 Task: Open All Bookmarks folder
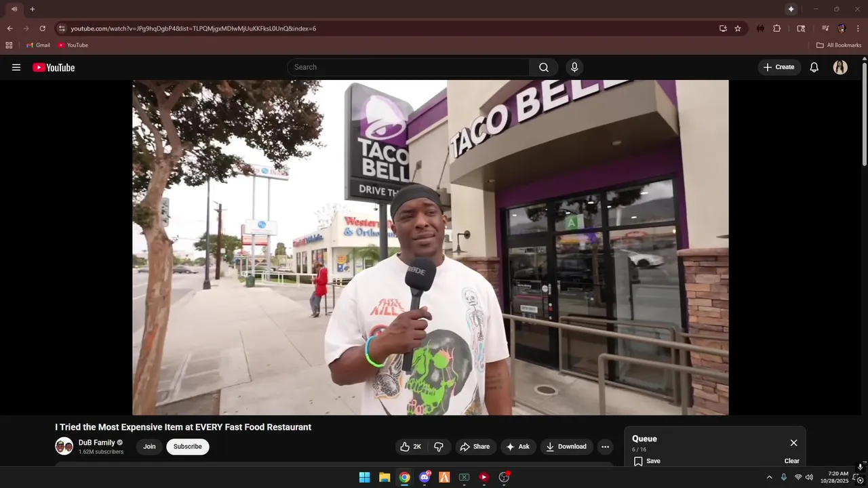click(x=839, y=45)
